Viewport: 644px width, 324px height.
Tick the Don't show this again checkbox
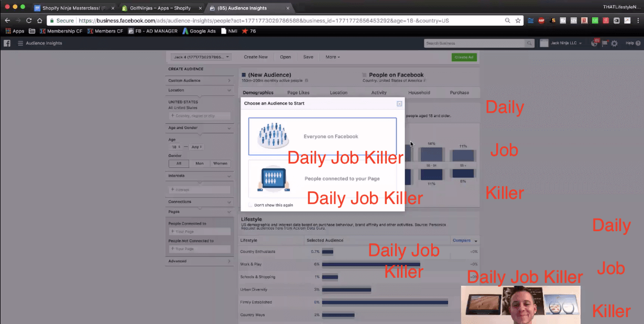[x=250, y=205]
